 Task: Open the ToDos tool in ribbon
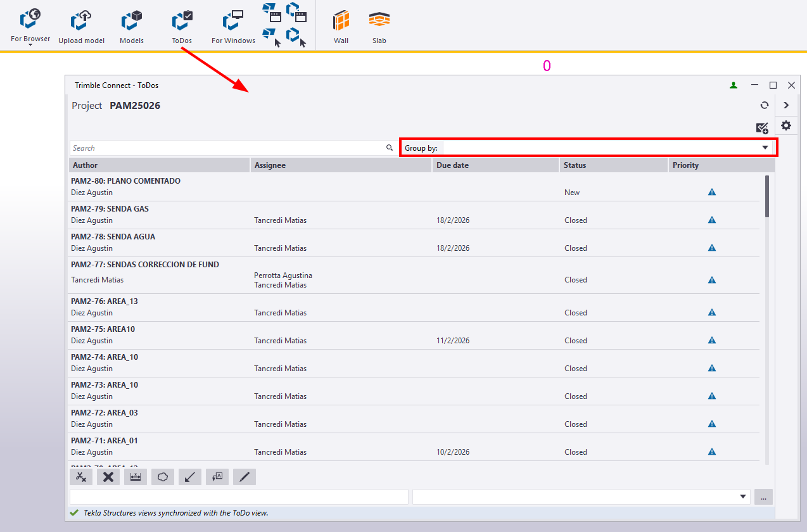pos(182,27)
